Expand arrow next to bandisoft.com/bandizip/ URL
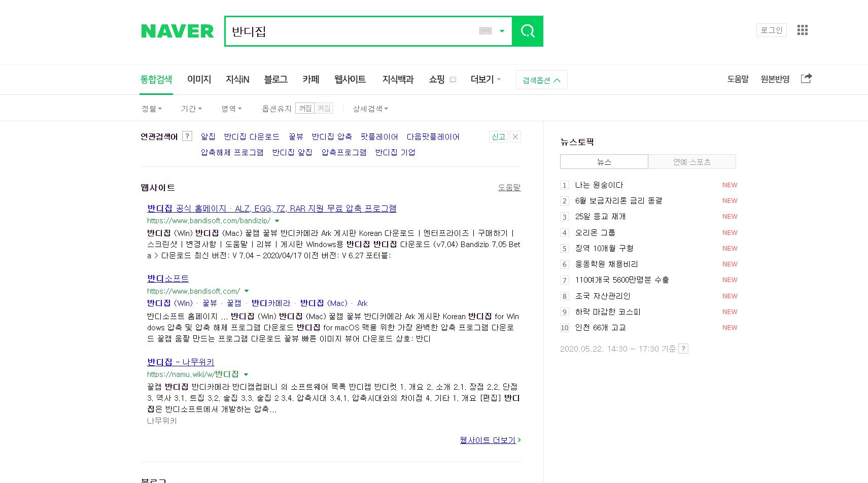 (x=277, y=221)
